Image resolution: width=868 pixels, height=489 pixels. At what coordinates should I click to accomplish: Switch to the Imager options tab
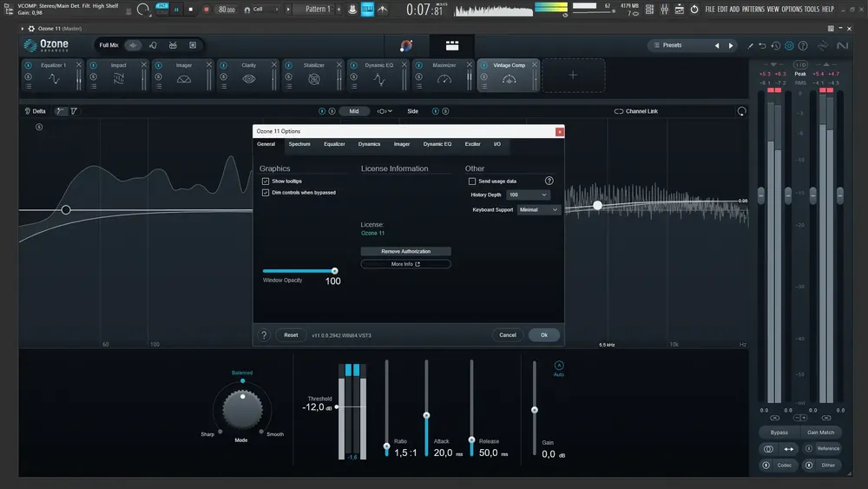pos(402,144)
